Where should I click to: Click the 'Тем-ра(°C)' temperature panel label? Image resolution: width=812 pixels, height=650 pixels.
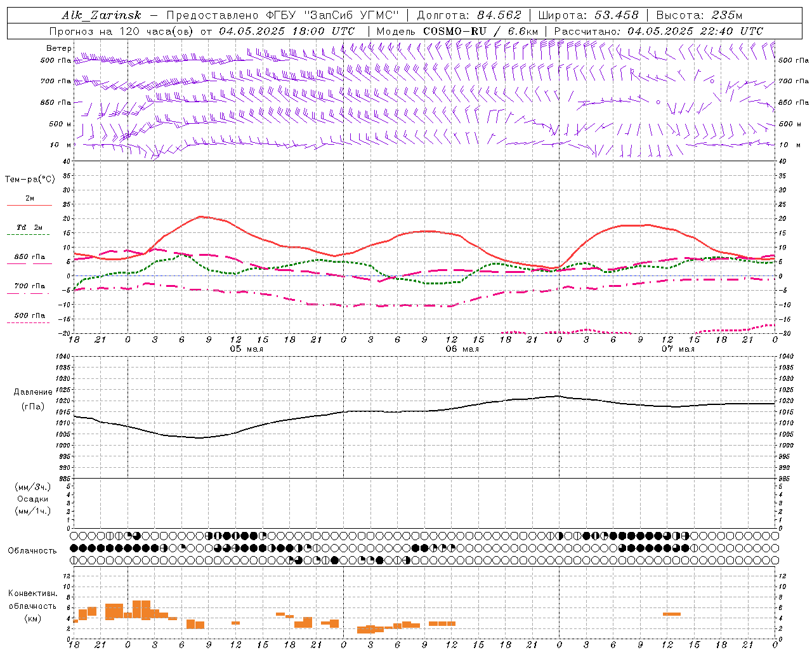click(30, 180)
